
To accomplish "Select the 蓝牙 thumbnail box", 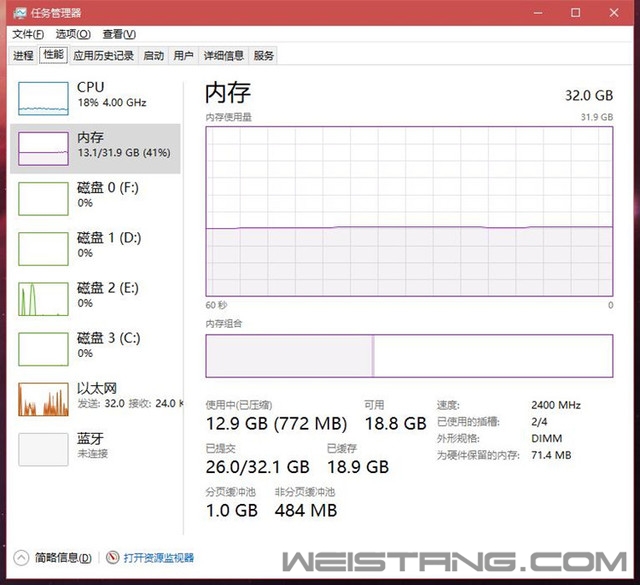I will click(x=43, y=449).
